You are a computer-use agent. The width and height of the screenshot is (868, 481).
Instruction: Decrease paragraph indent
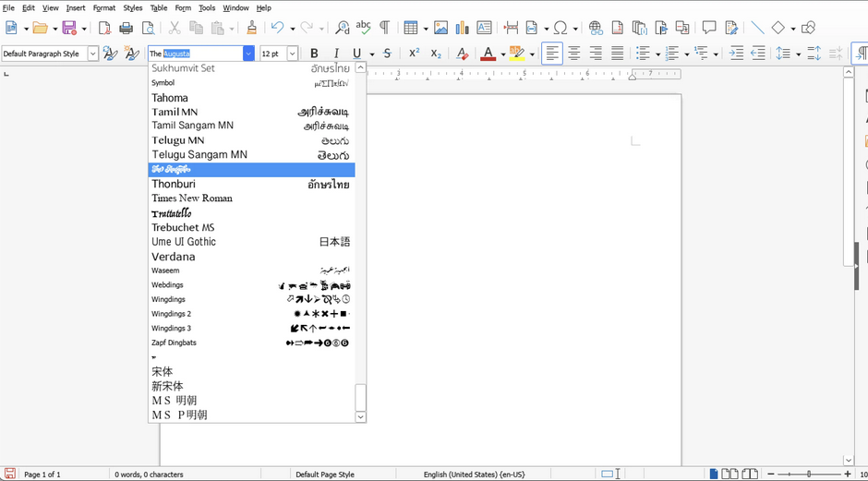(x=758, y=54)
